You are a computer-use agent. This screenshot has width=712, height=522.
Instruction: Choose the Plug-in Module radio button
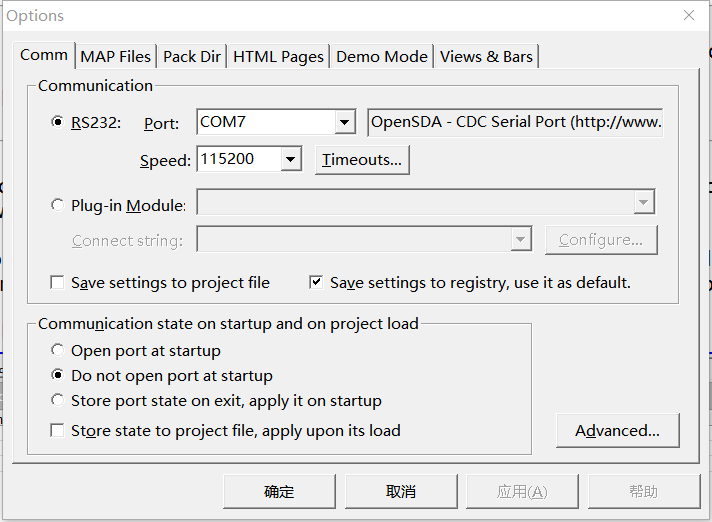click(x=57, y=205)
